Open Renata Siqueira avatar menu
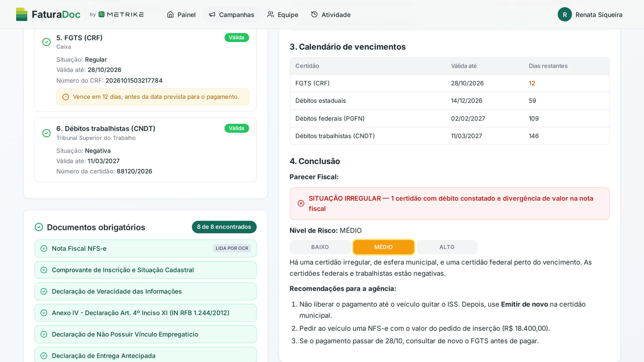This screenshot has height=362, width=644. [x=565, y=14]
